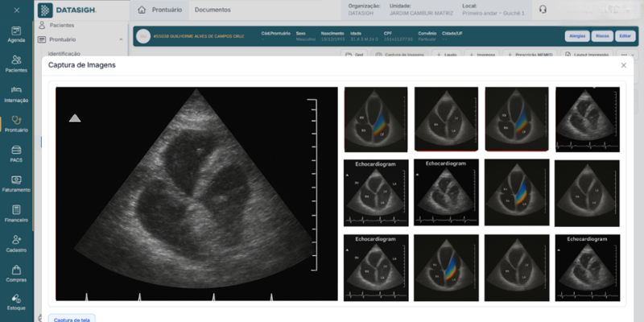Image resolution: width=644 pixels, height=322 pixels.
Task: Open the Estoque module
Action: 16,303
